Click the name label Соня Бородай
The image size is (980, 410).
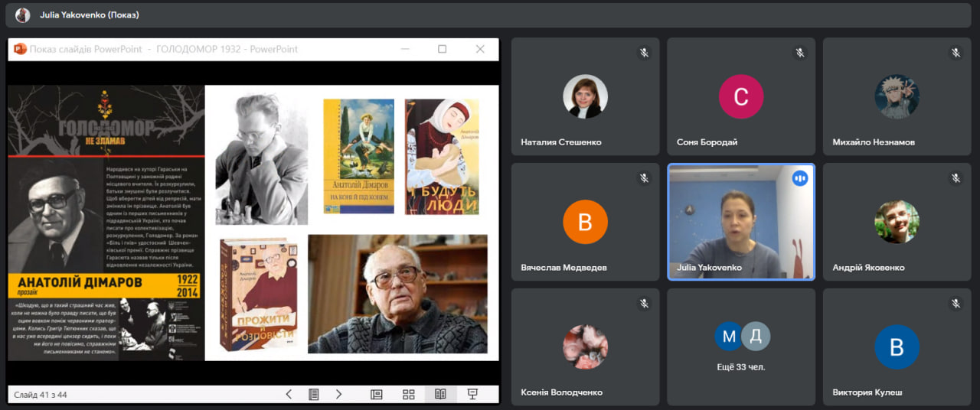[707, 142]
